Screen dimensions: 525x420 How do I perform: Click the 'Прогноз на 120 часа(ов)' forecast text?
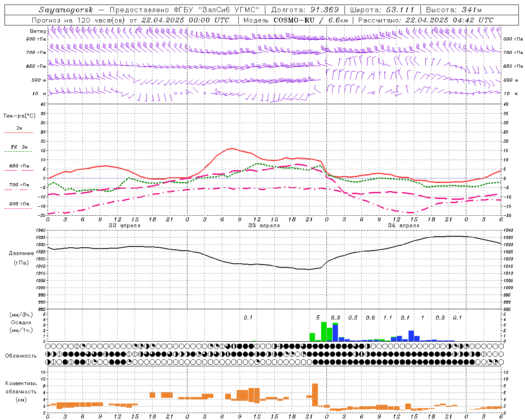coord(79,20)
